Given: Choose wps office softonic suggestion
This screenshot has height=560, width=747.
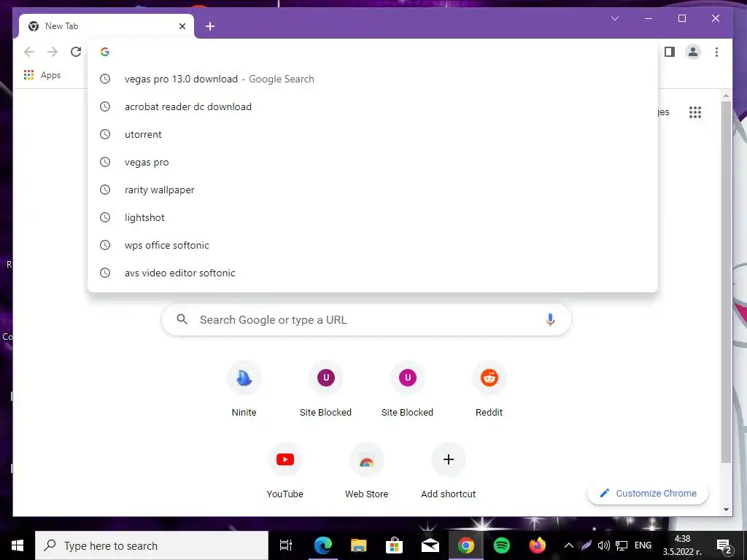Looking at the screenshot, I should (373, 245).
